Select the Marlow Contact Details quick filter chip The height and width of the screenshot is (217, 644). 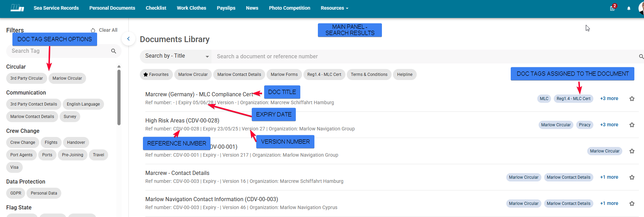239,75
